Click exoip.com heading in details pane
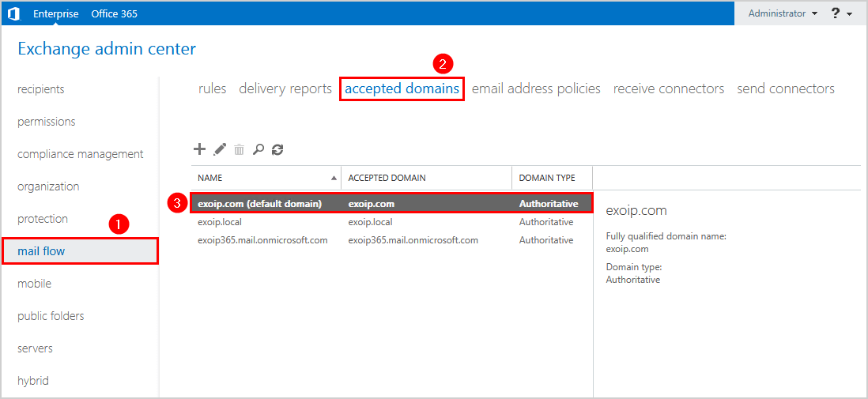Screen dimensions: 868x399 (x=636, y=210)
